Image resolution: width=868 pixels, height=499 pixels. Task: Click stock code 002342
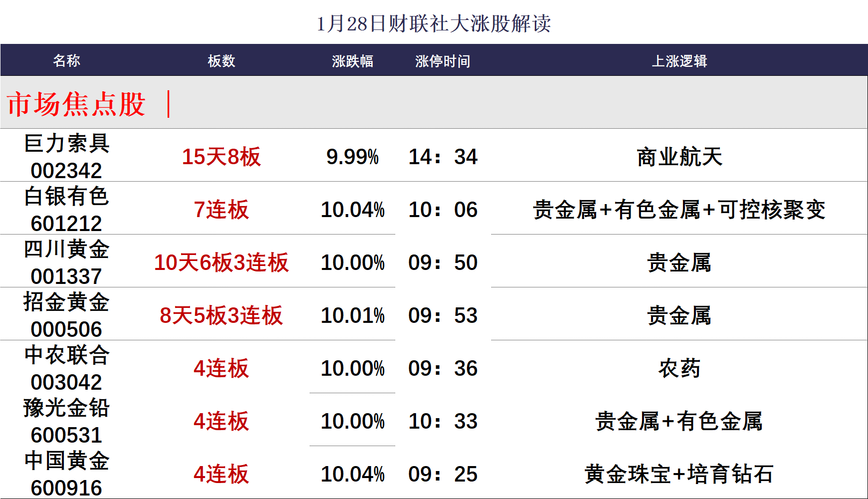point(66,171)
